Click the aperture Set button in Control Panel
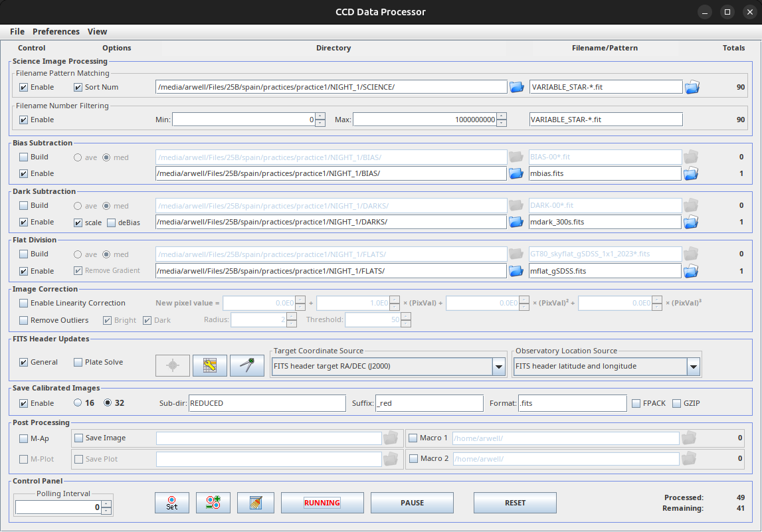 click(172, 503)
